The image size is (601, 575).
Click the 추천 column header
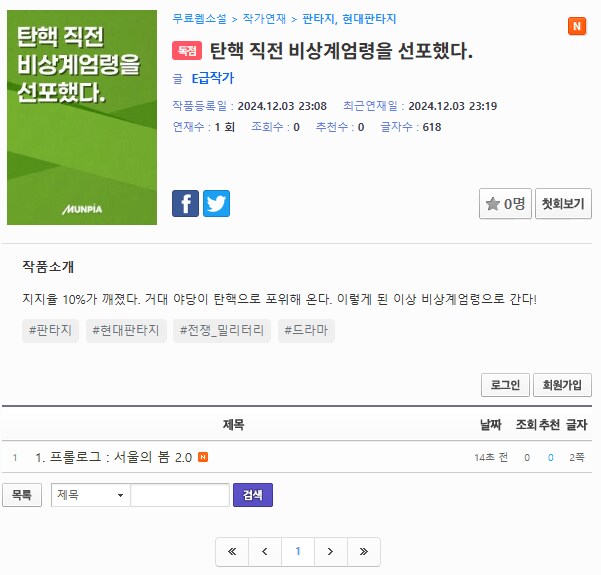(x=549, y=424)
